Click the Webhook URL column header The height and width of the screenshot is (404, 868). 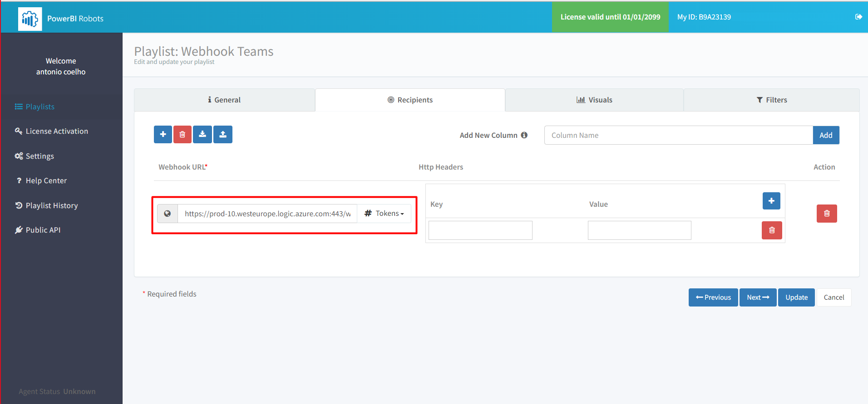pos(183,167)
